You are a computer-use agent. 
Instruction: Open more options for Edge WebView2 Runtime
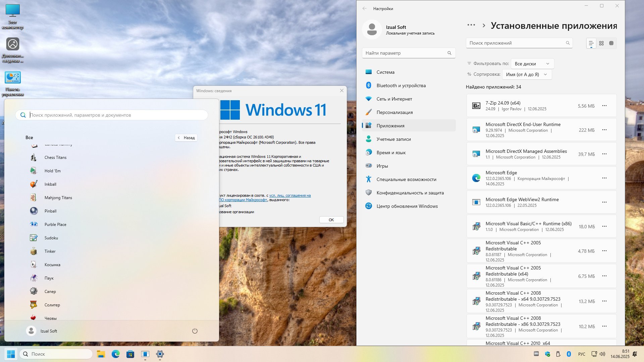coord(604,202)
